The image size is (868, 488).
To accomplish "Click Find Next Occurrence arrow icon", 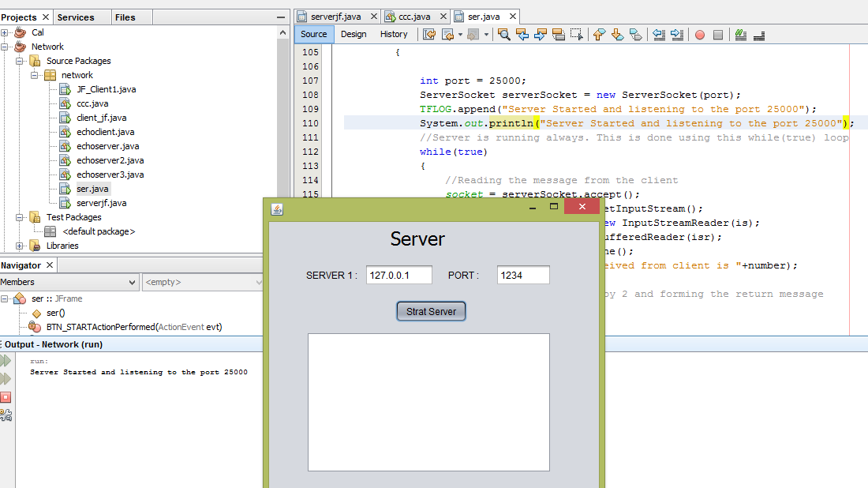I will pyautogui.click(x=541, y=34).
